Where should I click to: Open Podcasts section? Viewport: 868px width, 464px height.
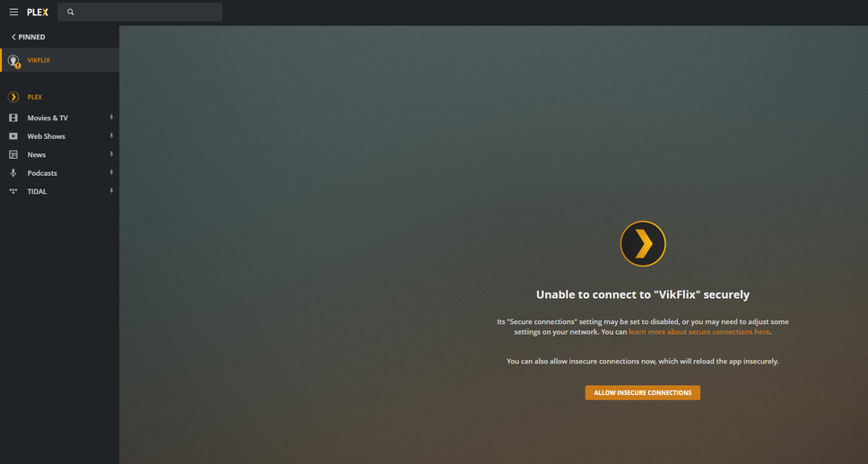click(x=42, y=173)
